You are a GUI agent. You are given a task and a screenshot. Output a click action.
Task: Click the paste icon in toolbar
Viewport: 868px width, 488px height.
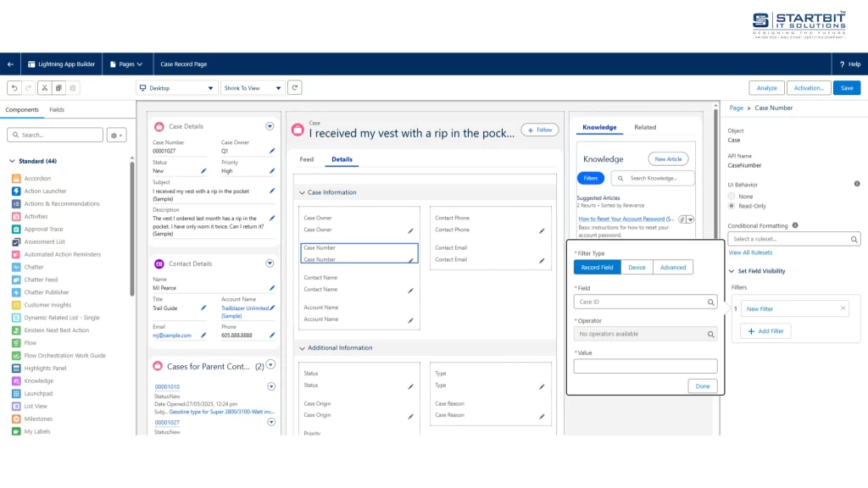pos(73,88)
